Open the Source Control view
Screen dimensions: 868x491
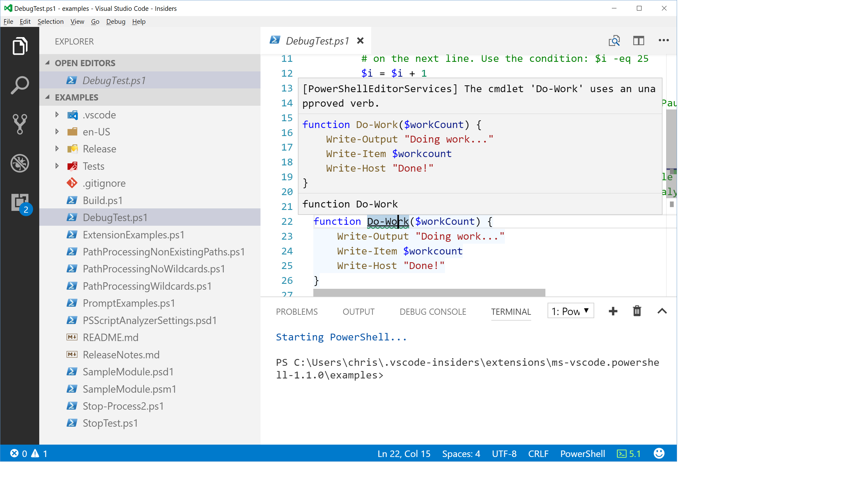coord(19,124)
